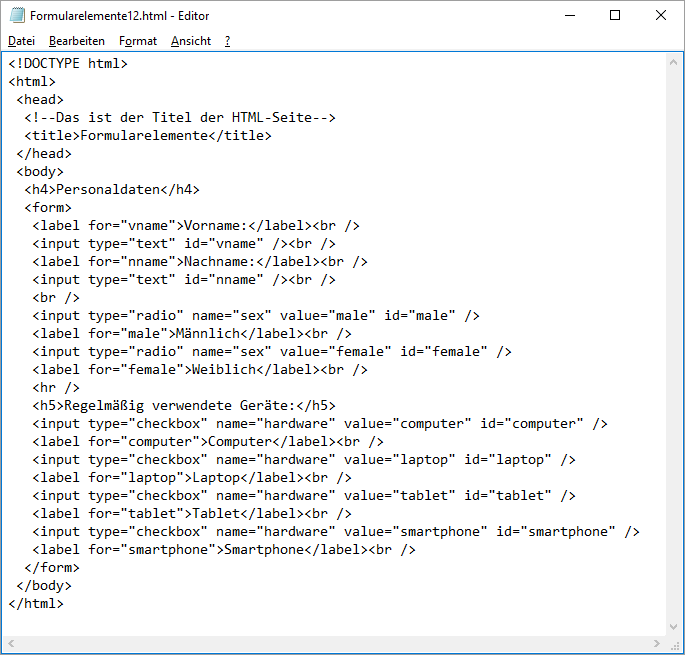Click the closing </html> tag line

tap(36, 604)
